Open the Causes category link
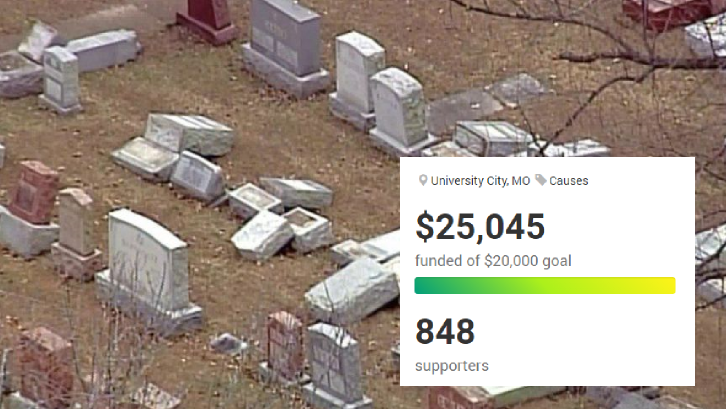The image size is (726, 409). tap(569, 181)
